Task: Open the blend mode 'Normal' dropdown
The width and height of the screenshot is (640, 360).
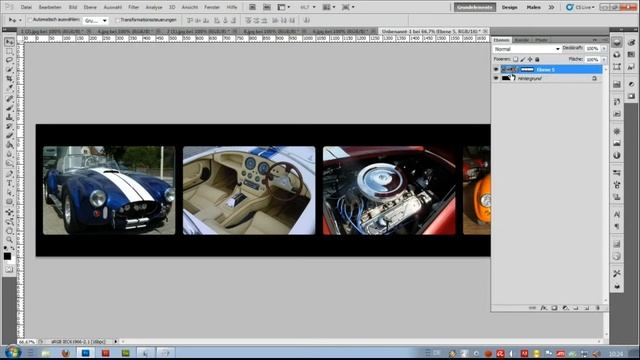Action: (x=527, y=49)
